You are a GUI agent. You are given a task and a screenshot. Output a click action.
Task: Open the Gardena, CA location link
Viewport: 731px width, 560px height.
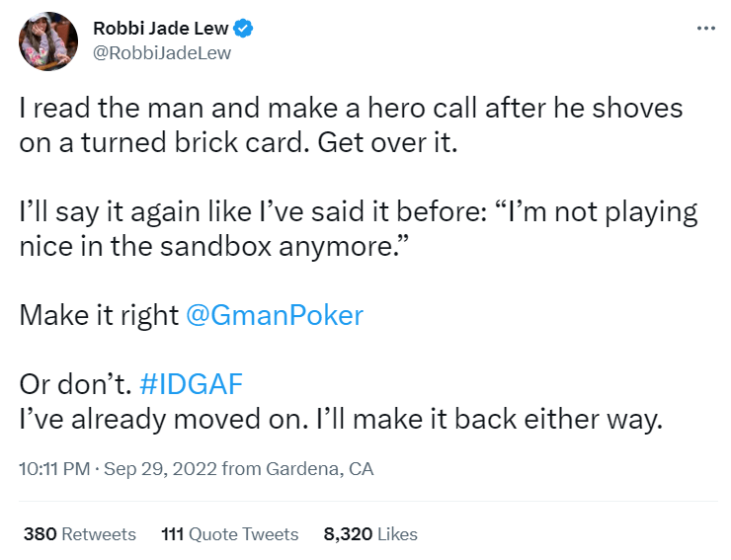coord(321,469)
